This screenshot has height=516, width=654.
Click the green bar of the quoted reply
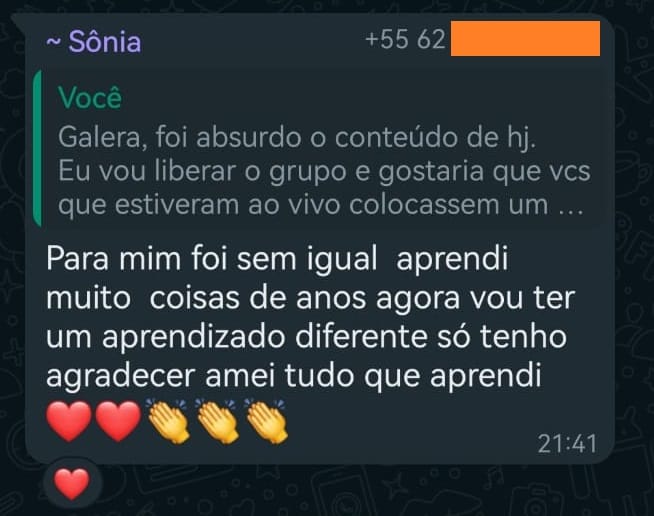click(x=38, y=149)
